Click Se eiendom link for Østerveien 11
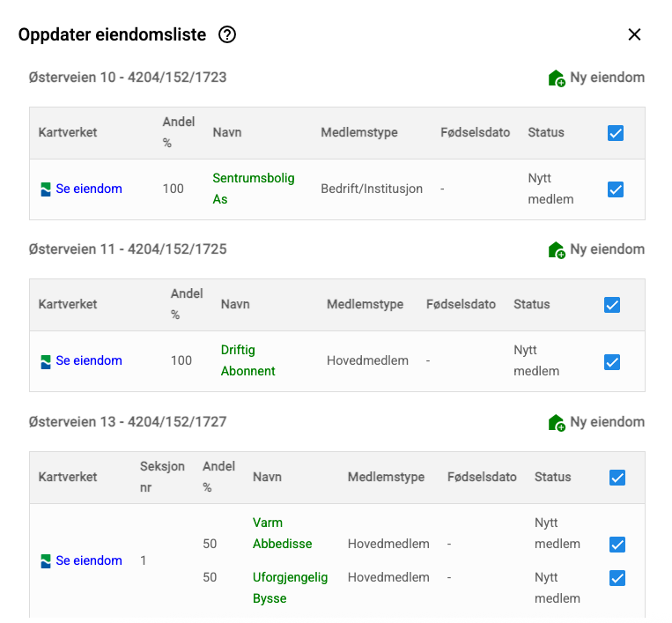The width and height of the screenshot is (672, 623). point(89,361)
